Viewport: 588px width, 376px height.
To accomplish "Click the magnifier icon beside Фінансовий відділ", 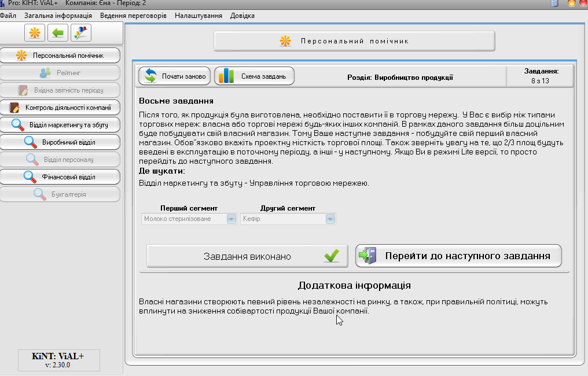I will (x=30, y=177).
